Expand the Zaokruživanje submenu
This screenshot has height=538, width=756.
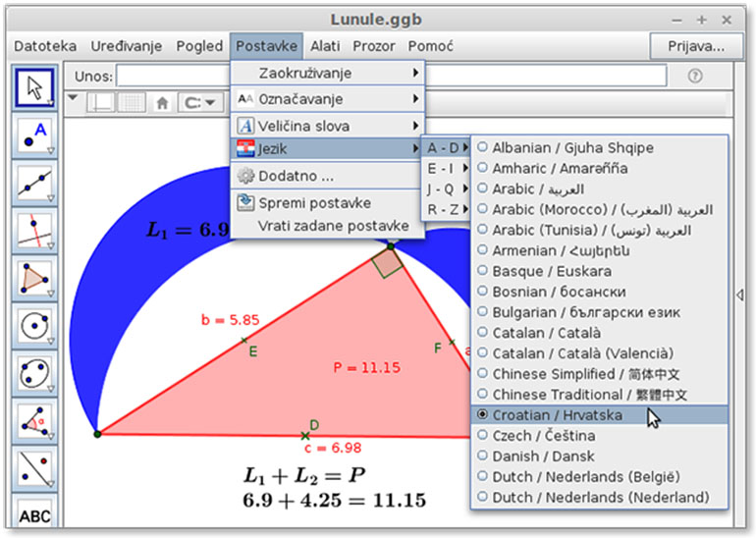[x=327, y=74]
